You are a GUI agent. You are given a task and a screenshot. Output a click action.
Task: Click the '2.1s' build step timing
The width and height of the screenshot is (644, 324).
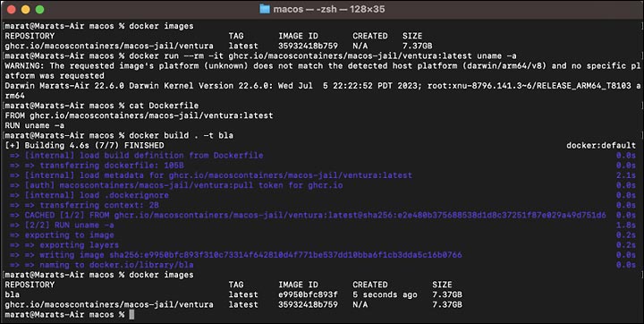[625, 175]
